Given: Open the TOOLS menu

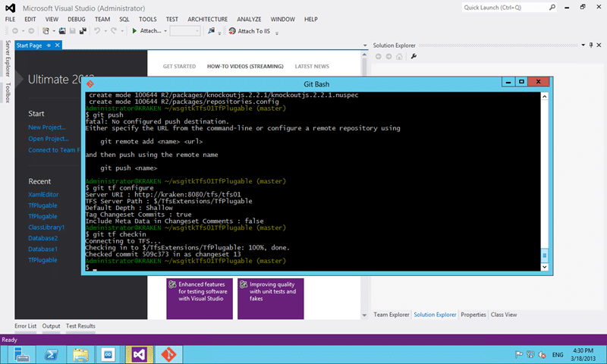Looking at the screenshot, I should [x=147, y=20].
